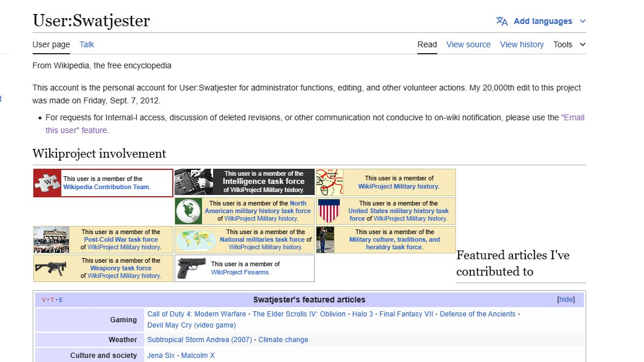Click the V (view template) navbox link
The image size is (644, 362).
point(44,300)
